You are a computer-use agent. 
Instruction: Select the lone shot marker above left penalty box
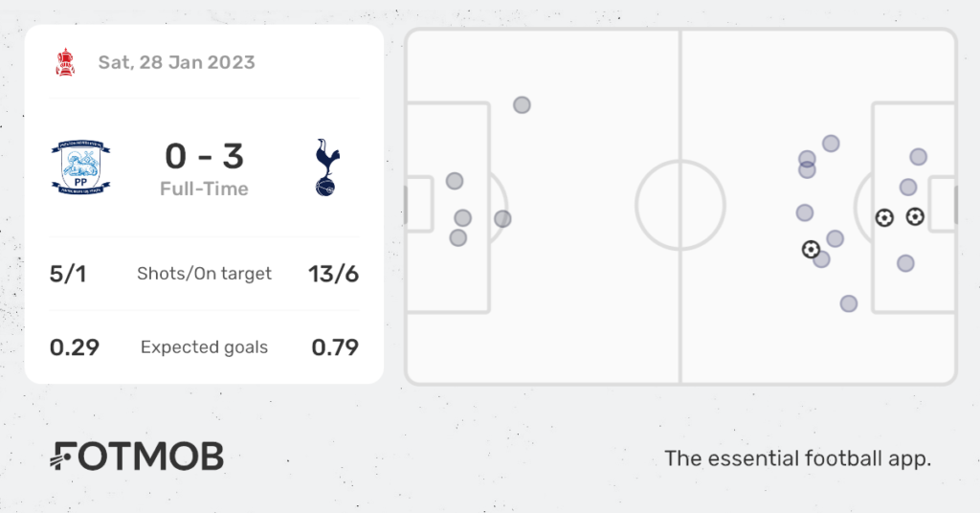click(522, 105)
